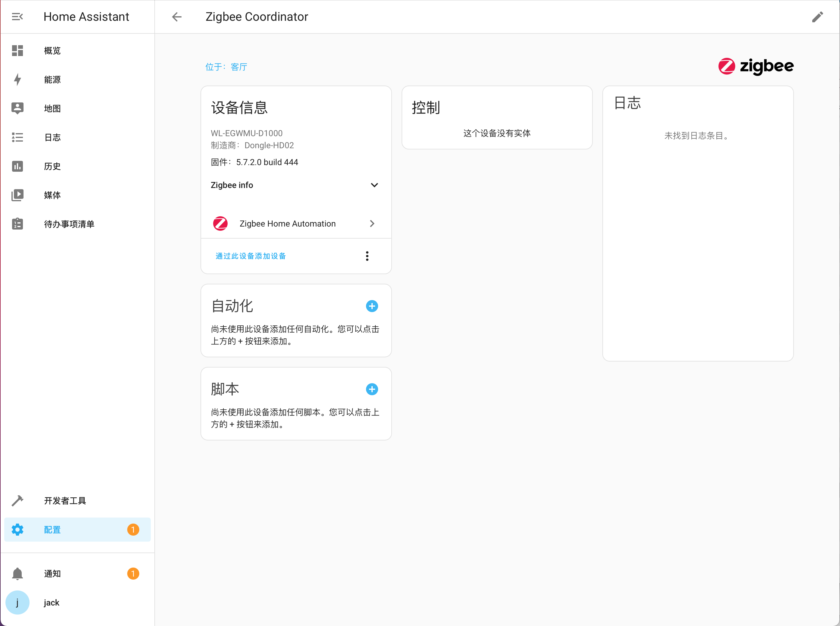Click the pencil edit device icon
The height and width of the screenshot is (626, 840).
click(818, 17)
